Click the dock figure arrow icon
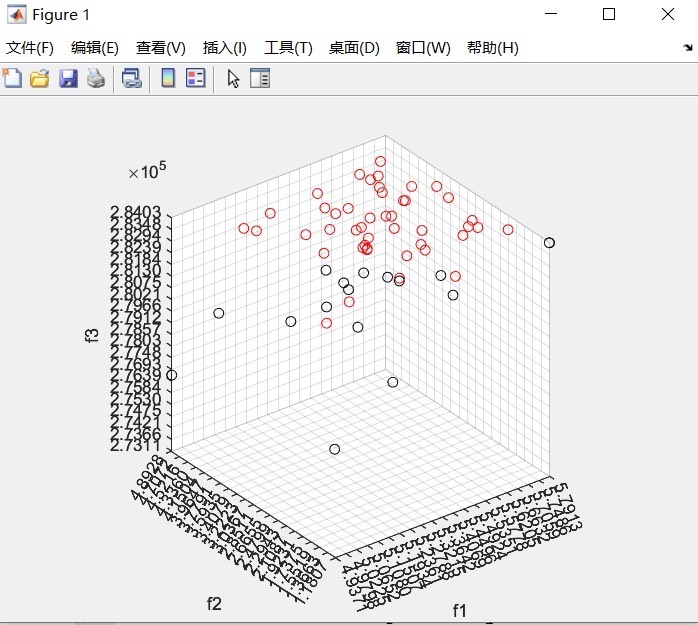 pos(688,47)
